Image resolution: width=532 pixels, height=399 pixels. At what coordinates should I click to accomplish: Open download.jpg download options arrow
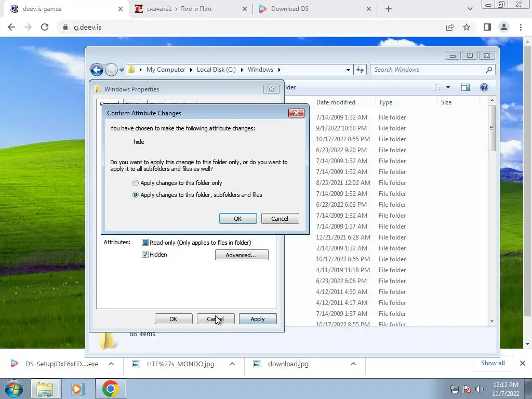click(353, 364)
